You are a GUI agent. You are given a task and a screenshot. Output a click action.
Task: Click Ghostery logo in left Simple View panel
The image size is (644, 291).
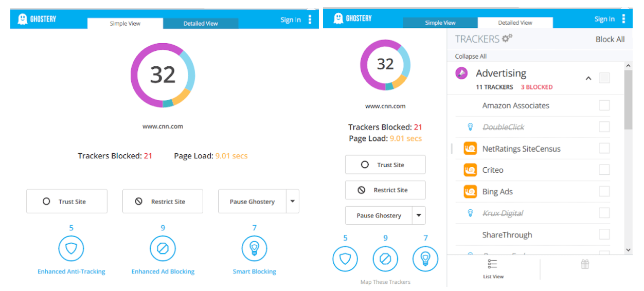pyautogui.click(x=37, y=20)
